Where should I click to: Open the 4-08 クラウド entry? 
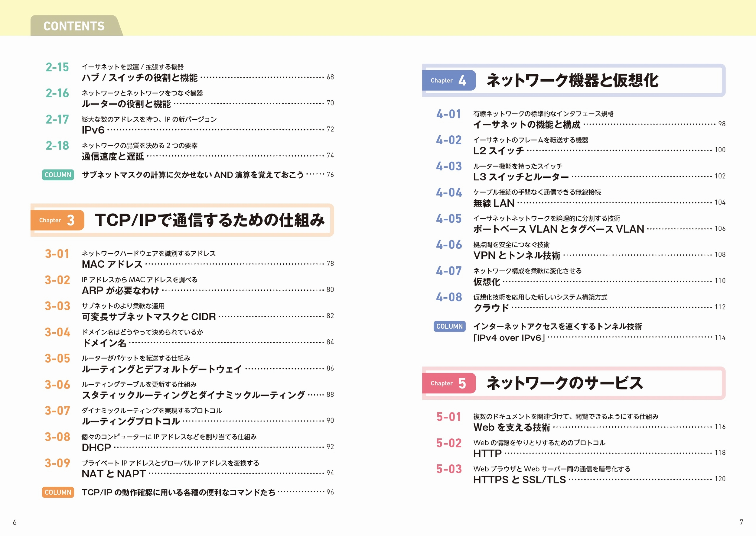tap(581, 302)
